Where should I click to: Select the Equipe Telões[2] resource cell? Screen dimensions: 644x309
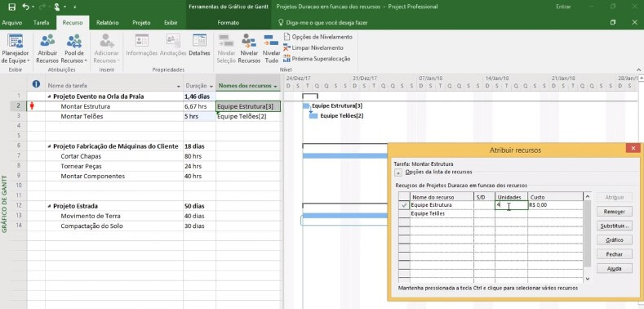248,116
